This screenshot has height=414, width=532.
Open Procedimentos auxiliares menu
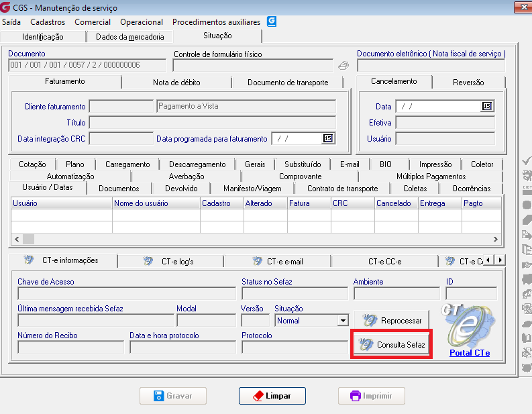[216, 22]
